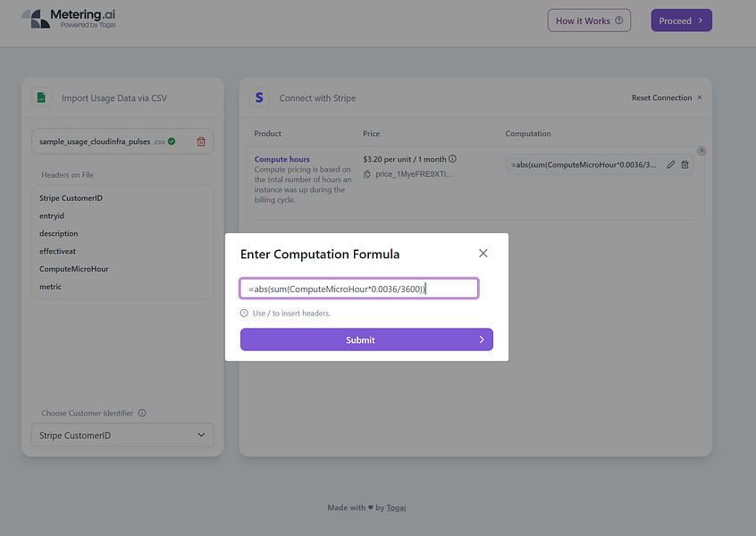Delete the computation via its trash icon
This screenshot has height=536, width=756.
685,164
